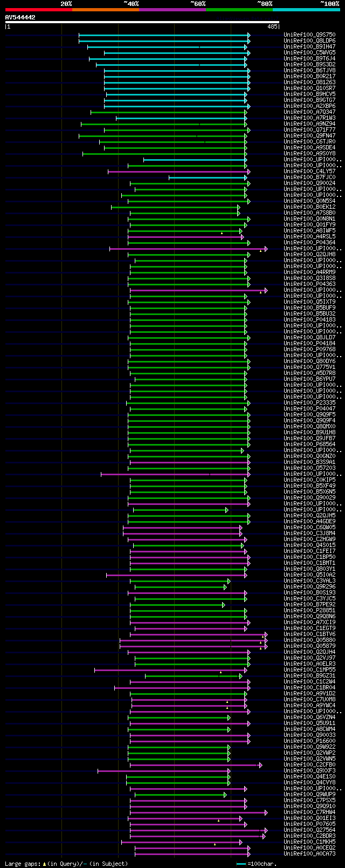This screenshot has width=345, height=868.
Task: Open hit UniRef100_Q9S750
Action: pyautogui.click(x=309, y=35)
